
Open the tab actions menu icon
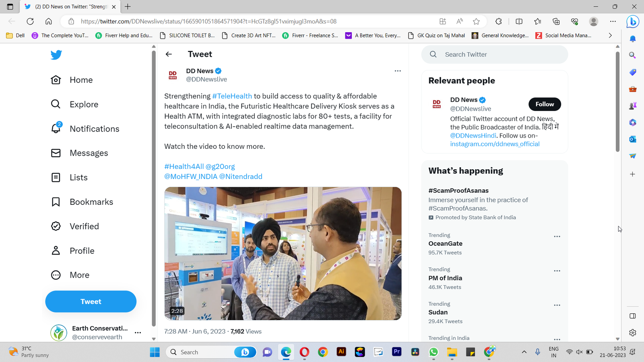[x=10, y=6]
